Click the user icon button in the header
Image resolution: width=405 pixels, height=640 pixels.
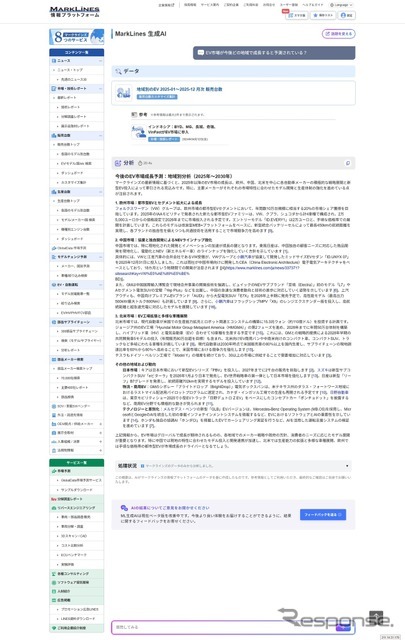(x=347, y=15)
